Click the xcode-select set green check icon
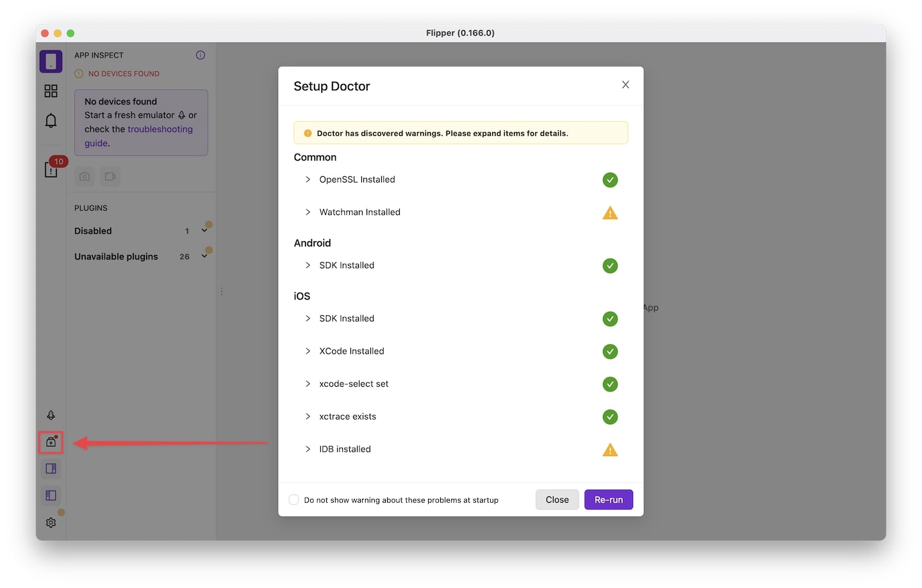 (x=610, y=384)
